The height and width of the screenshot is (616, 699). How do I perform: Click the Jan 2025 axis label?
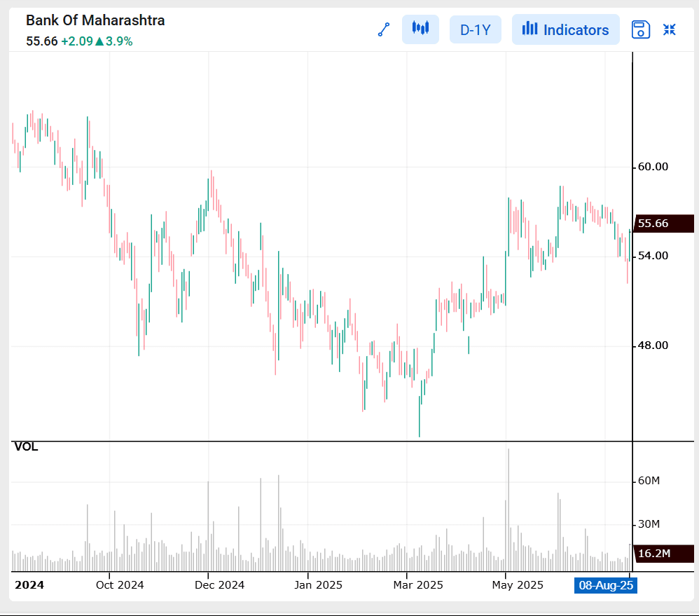pyautogui.click(x=318, y=584)
